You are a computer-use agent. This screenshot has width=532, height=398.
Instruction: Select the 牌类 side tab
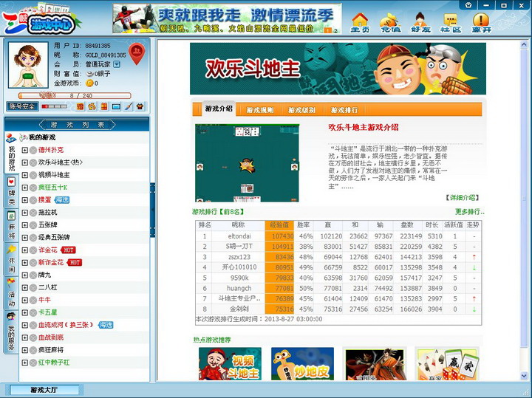click(x=11, y=192)
